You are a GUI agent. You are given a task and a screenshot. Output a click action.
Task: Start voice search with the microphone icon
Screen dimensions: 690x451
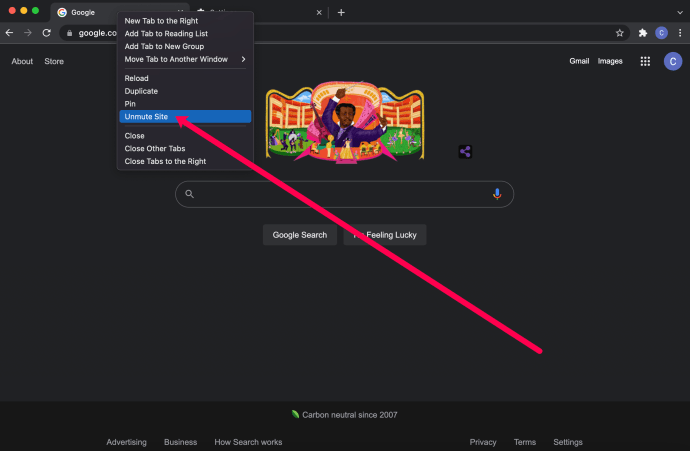(x=497, y=194)
